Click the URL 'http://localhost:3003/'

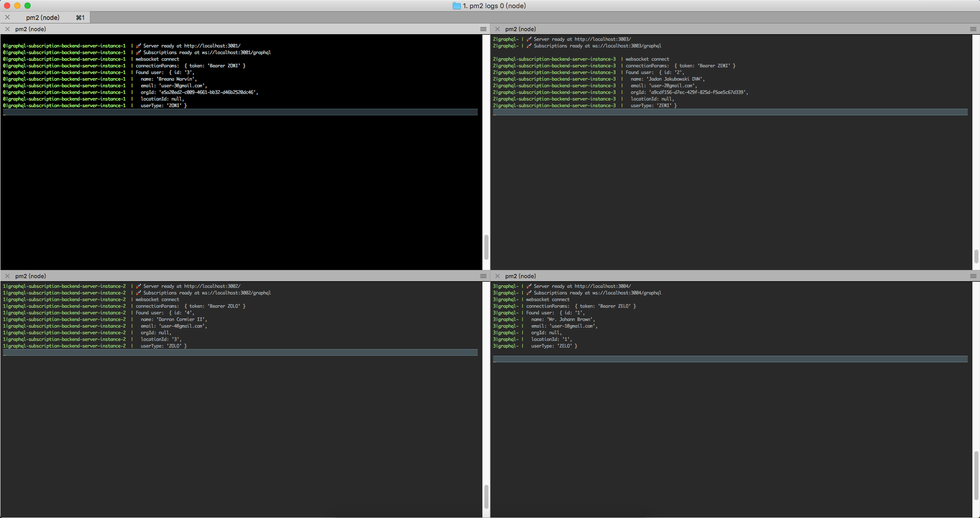coord(603,39)
